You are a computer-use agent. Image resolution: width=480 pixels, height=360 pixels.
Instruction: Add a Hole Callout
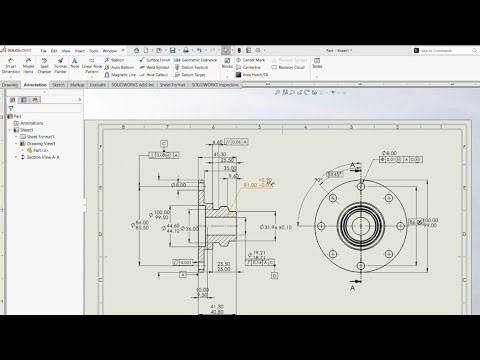point(154,75)
